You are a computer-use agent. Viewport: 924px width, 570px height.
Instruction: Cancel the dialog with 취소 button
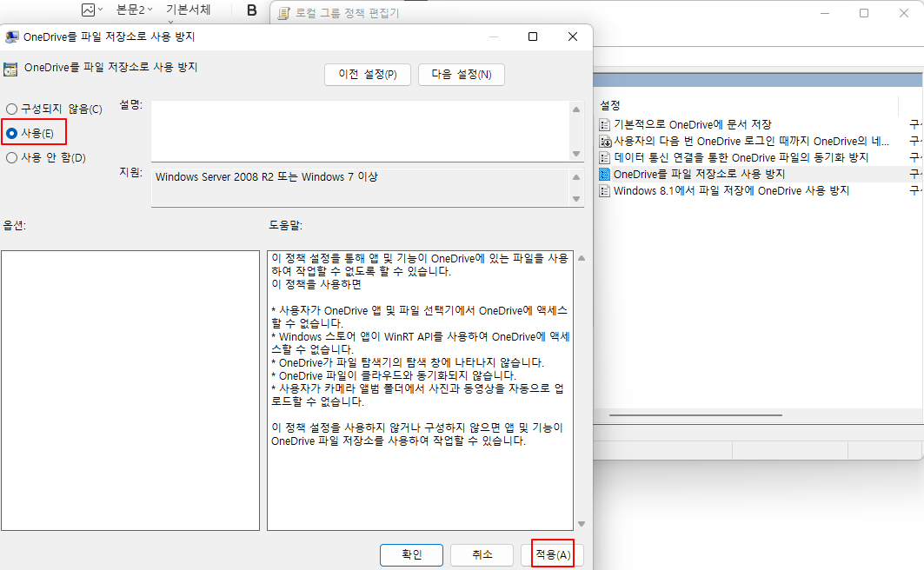point(482,554)
